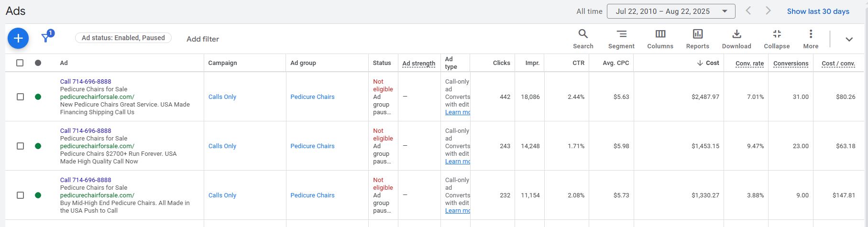Click ad text 'New Pedicure Chairs Great Service'
Viewport: 868px width, 227px height.
click(110, 105)
